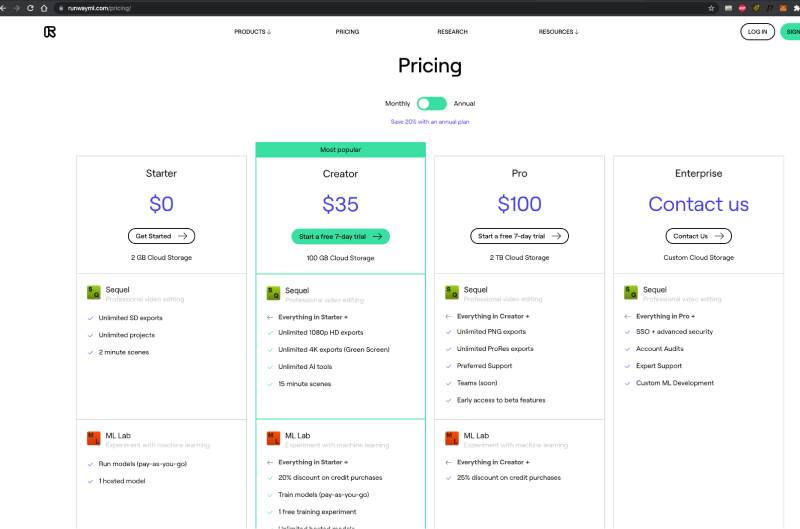
Task: Click Sequel icon in Enterprise plan
Action: [631, 292]
